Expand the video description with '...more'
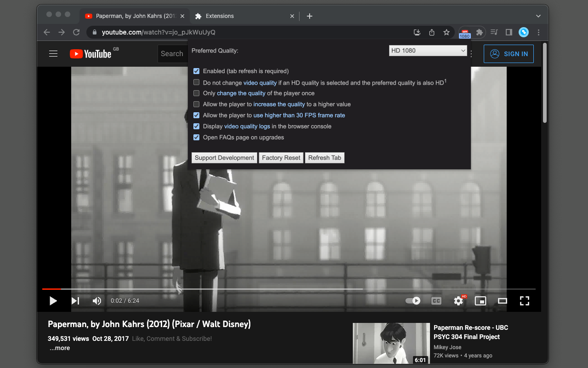This screenshot has width=588, height=368. (60, 348)
